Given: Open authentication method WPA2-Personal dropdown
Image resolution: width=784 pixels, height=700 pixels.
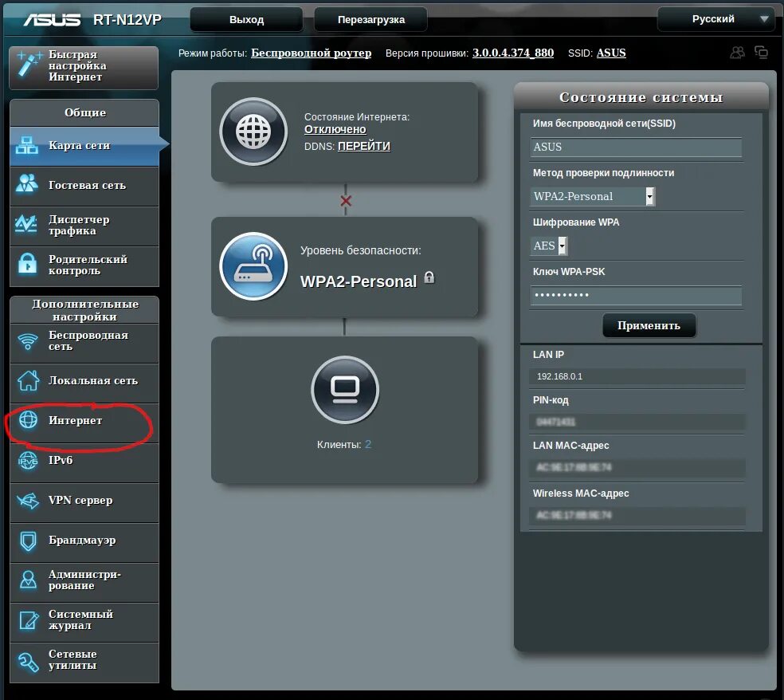Looking at the screenshot, I should 593,196.
